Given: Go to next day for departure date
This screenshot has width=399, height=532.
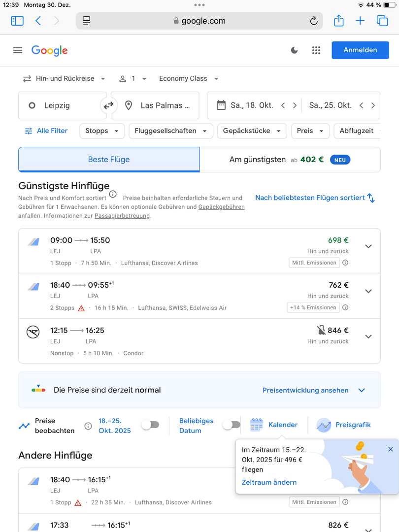Looking at the screenshot, I should tap(295, 105).
